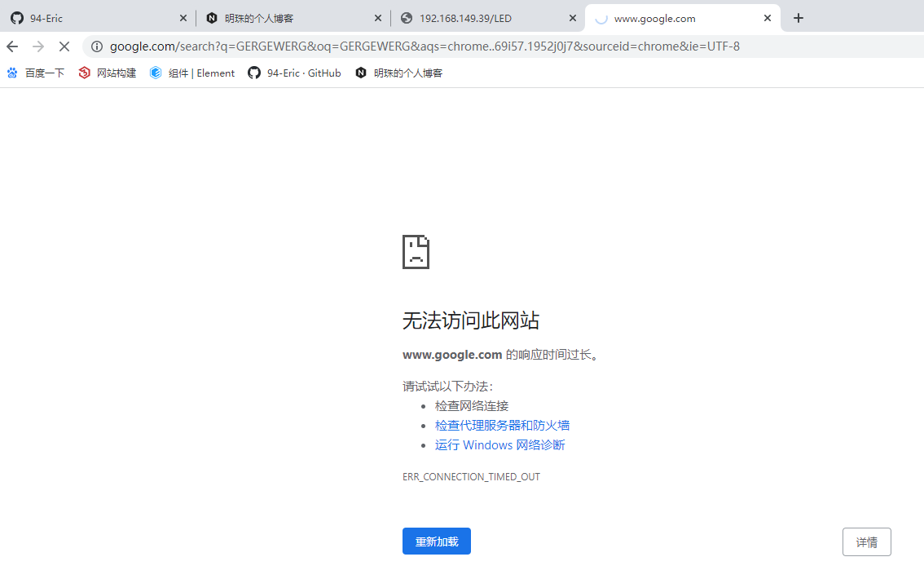Stop loading the page
The image size is (924, 579).
(x=64, y=46)
